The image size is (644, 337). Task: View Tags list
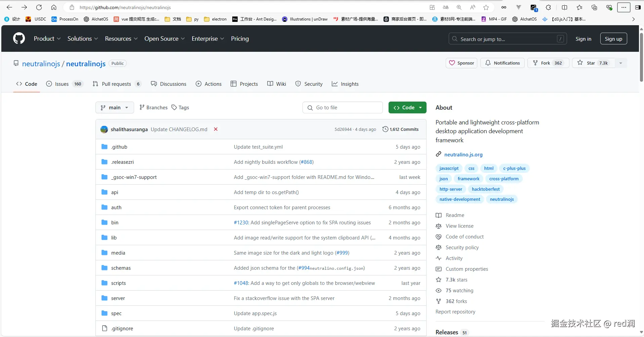[x=180, y=107]
